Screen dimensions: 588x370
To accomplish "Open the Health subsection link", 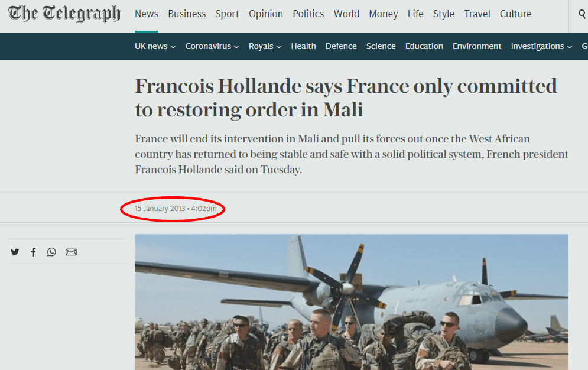I will [303, 46].
